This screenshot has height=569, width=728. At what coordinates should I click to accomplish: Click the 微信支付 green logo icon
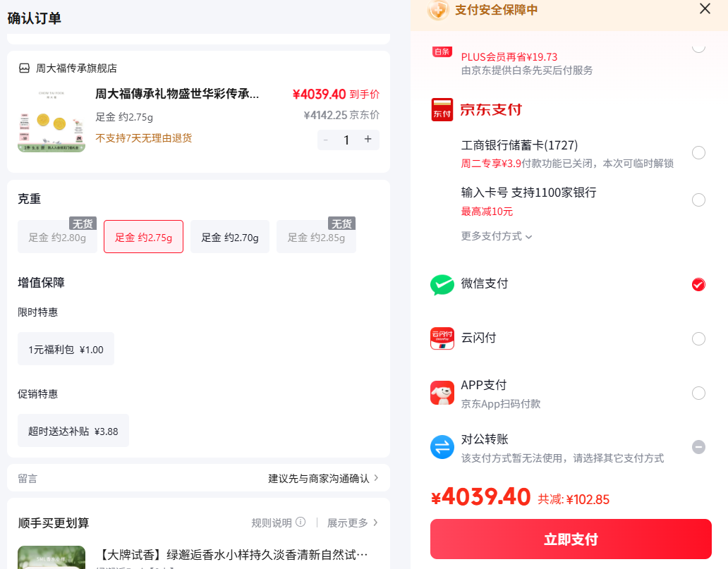click(442, 285)
